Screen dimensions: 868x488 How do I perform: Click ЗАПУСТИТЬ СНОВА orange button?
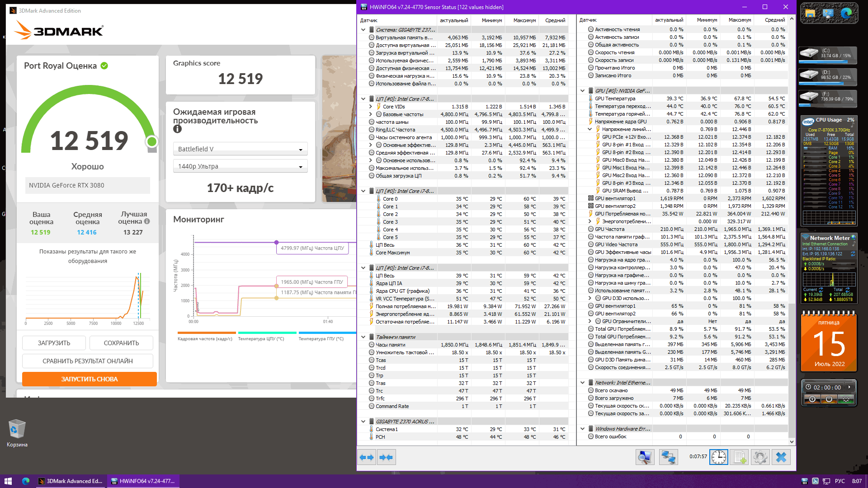point(90,379)
